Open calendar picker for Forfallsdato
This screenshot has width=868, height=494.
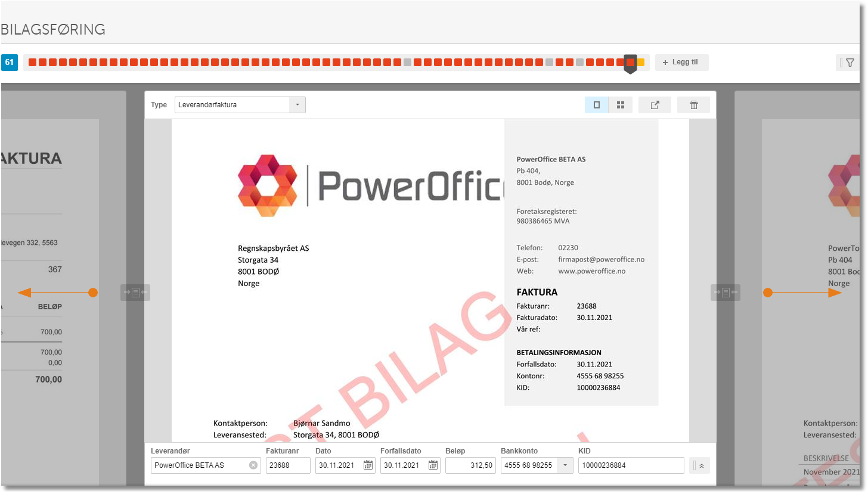point(433,465)
